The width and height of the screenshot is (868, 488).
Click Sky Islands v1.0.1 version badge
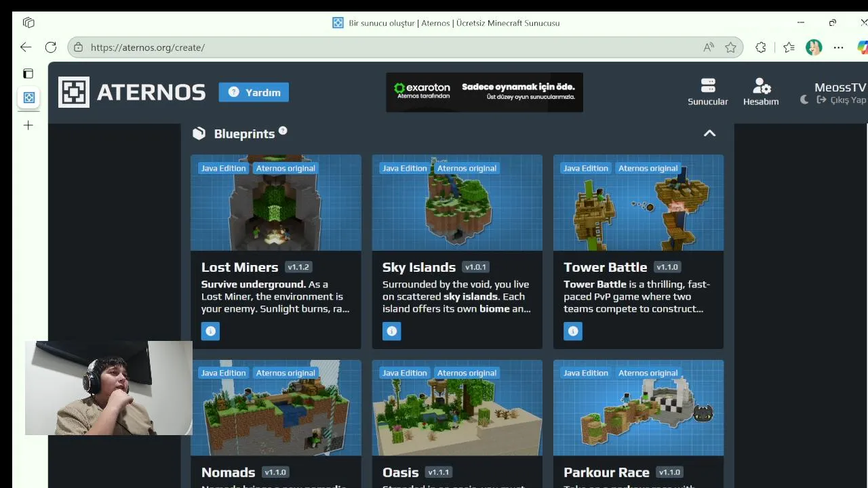[475, 267]
